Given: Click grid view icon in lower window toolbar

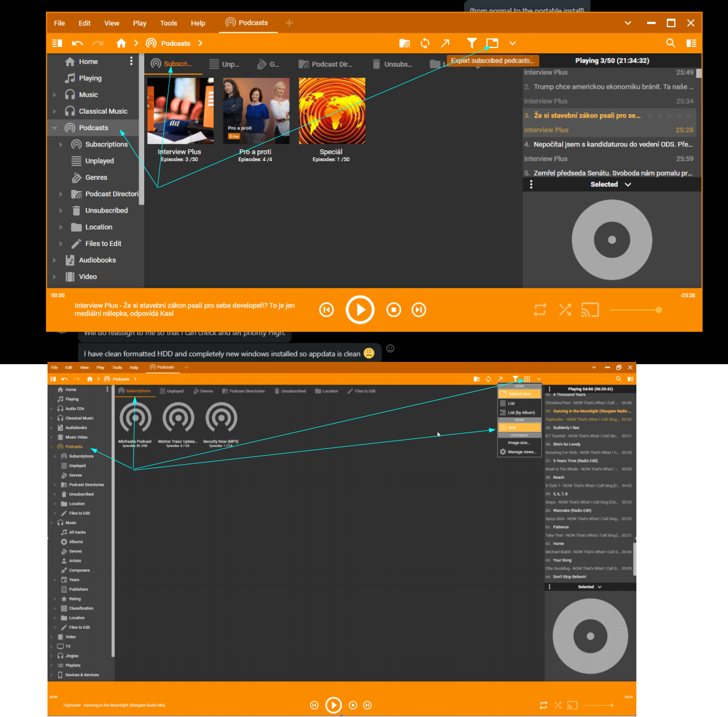Looking at the screenshot, I should pyautogui.click(x=527, y=379).
